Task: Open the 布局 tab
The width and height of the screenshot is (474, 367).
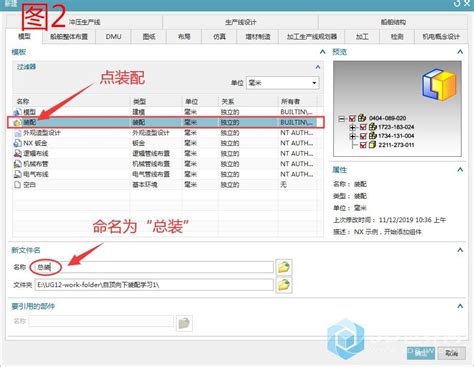Action: click(x=184, y=37)
